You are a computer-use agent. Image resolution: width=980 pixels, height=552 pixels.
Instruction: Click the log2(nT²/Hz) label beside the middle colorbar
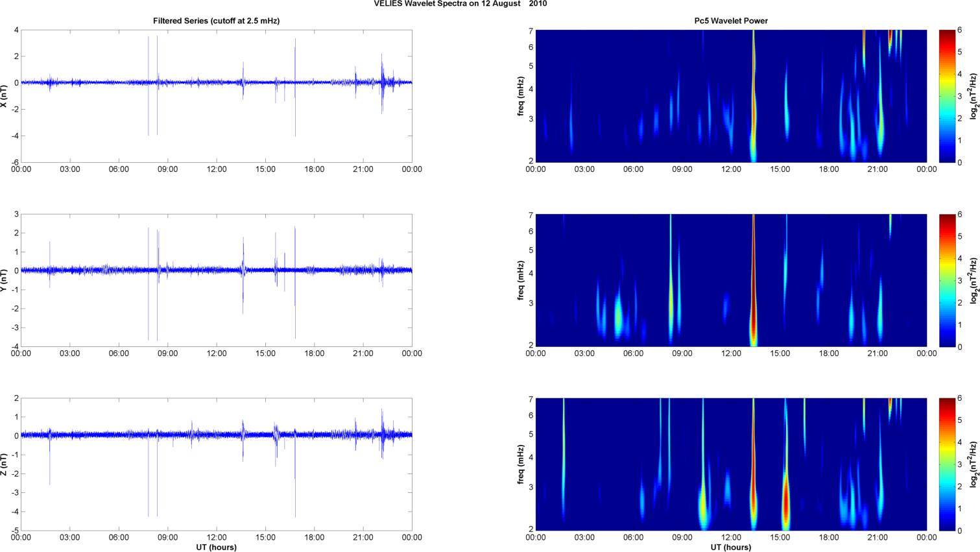coord(974,280)
